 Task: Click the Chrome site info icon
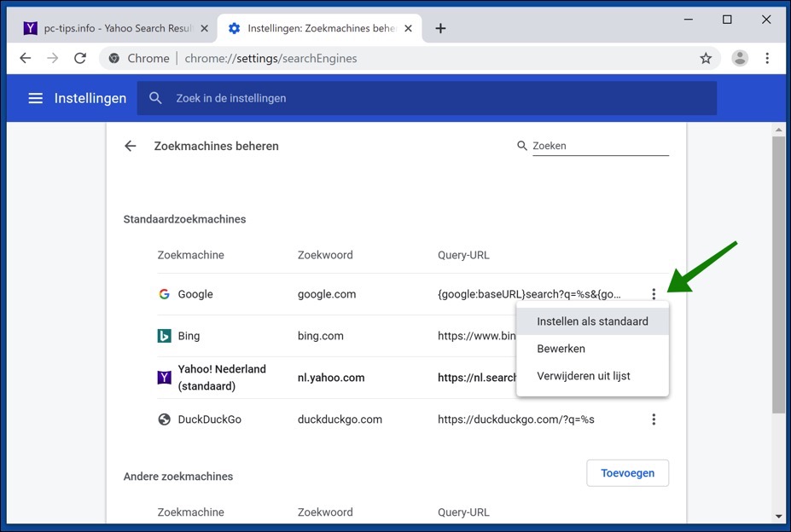(114, 59)
